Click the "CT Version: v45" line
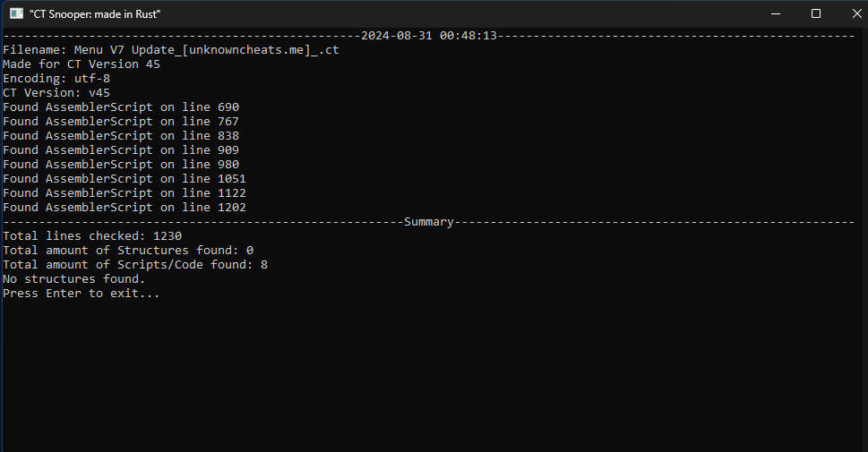This screenshot has height=452, width=868. tap(56, 93)
